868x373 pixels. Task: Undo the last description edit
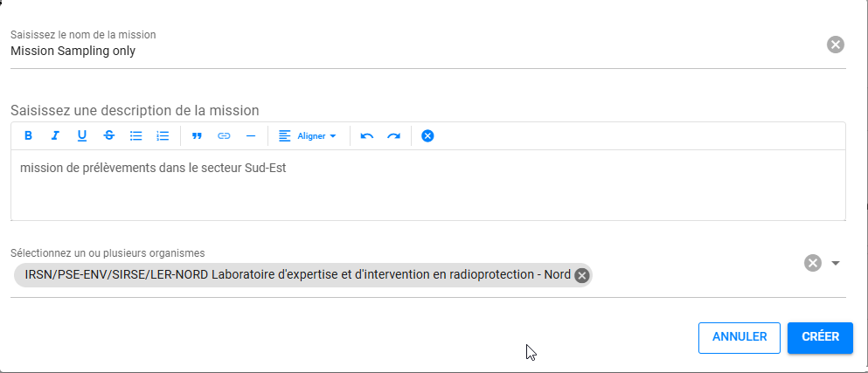[x=367, y=136]
